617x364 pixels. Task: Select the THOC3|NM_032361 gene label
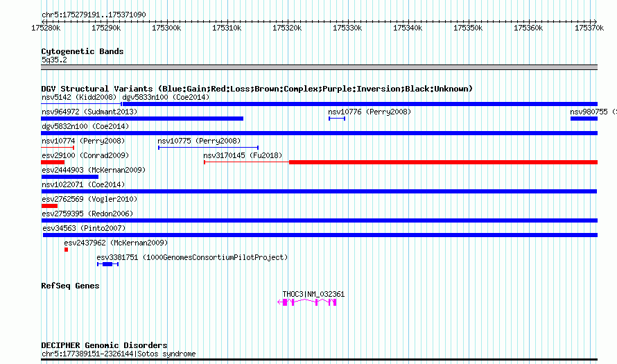tap(313, 294)
